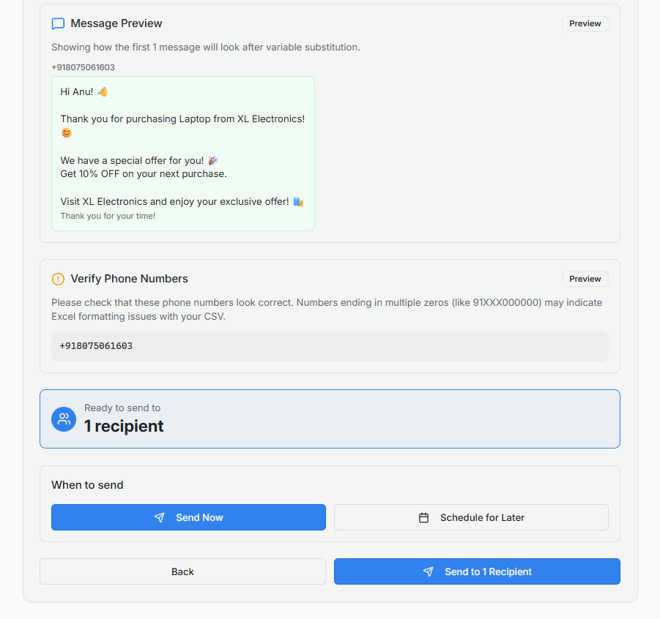Click 'We have a special offer for you!' line
The width and height of the screenshot is (660, 619).
click(139, 160)
